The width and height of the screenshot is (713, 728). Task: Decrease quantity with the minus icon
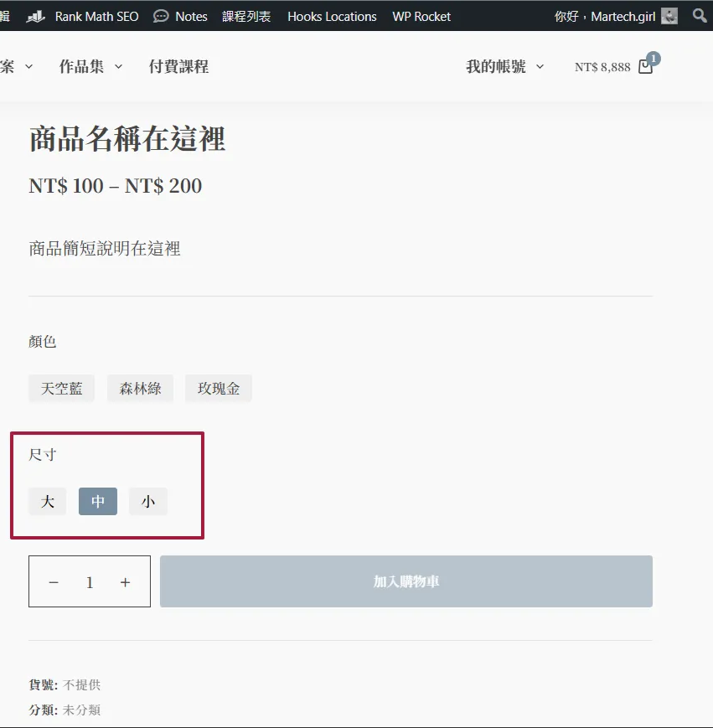[x=54, y=582]
